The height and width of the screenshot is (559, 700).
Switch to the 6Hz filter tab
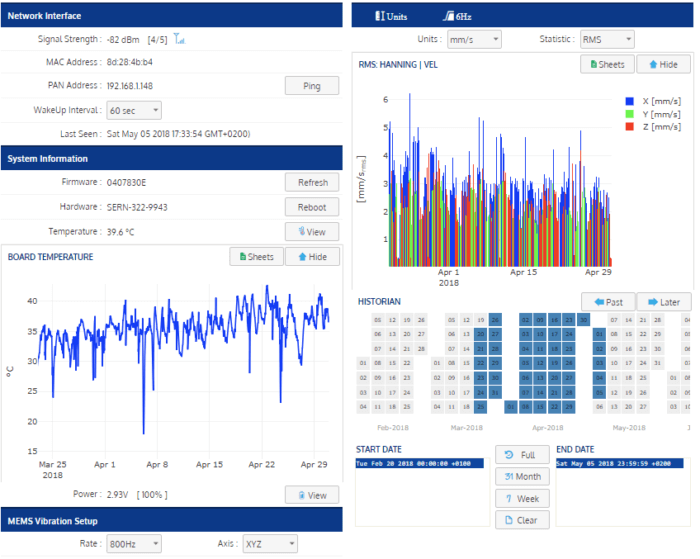point(458,16)
